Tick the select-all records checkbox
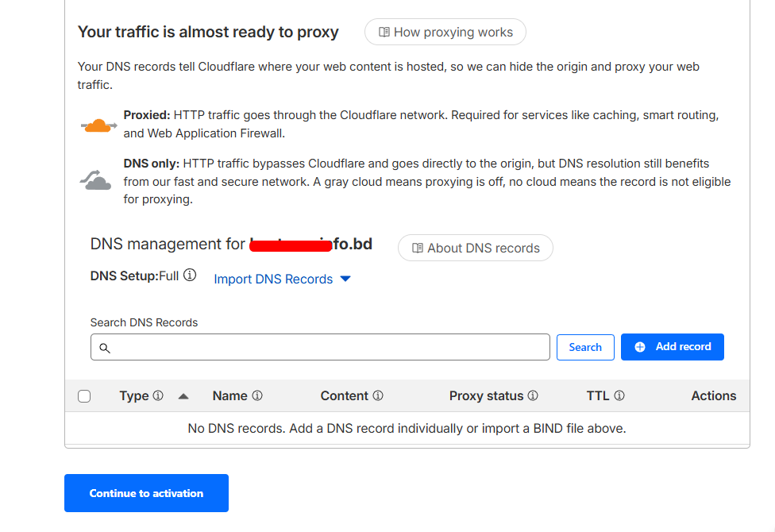Image resolution: width=775 pixels, height=532 pixels. point(84,396)
